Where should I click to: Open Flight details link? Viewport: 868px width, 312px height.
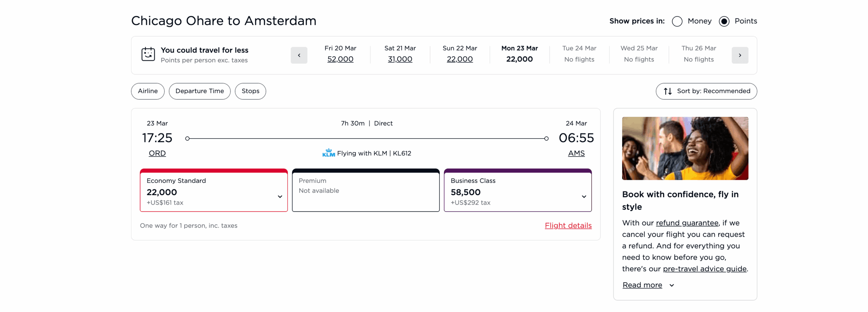click(568, 226)
